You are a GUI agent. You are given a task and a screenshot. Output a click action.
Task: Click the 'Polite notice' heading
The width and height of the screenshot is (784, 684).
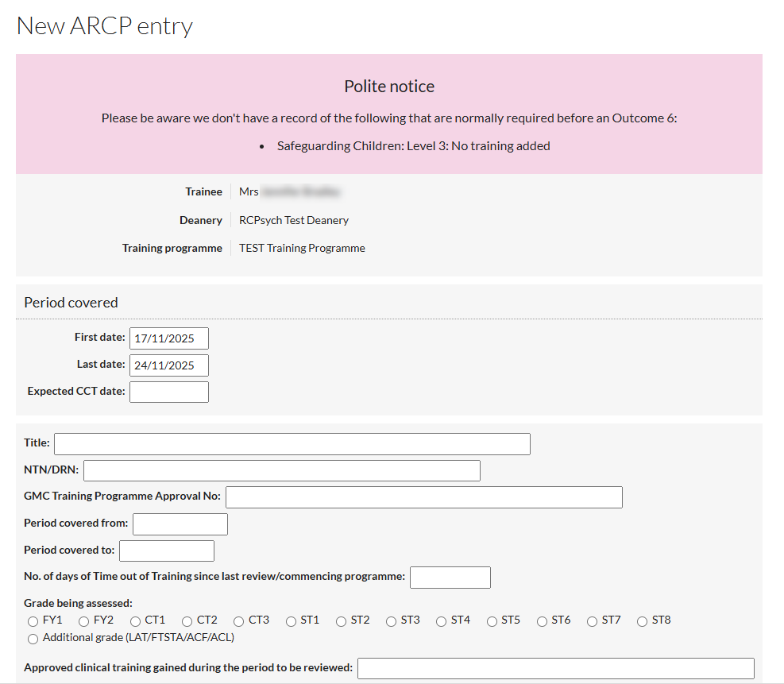coord(389,87)
